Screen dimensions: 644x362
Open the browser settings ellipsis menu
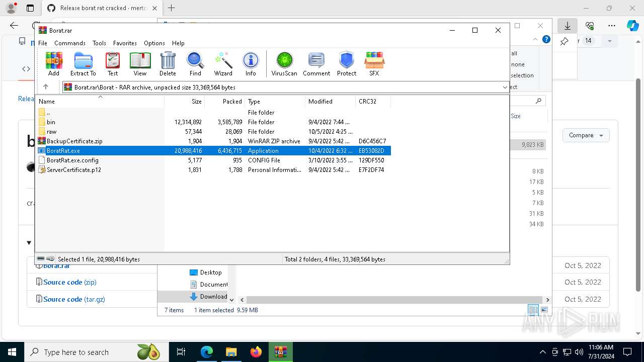[612, 26]
